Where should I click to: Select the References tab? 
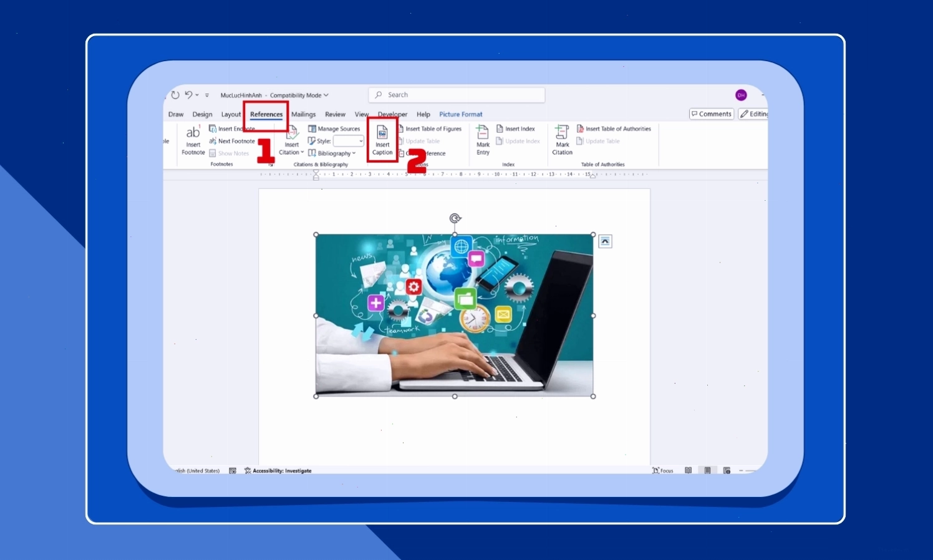tap(266, 114)
